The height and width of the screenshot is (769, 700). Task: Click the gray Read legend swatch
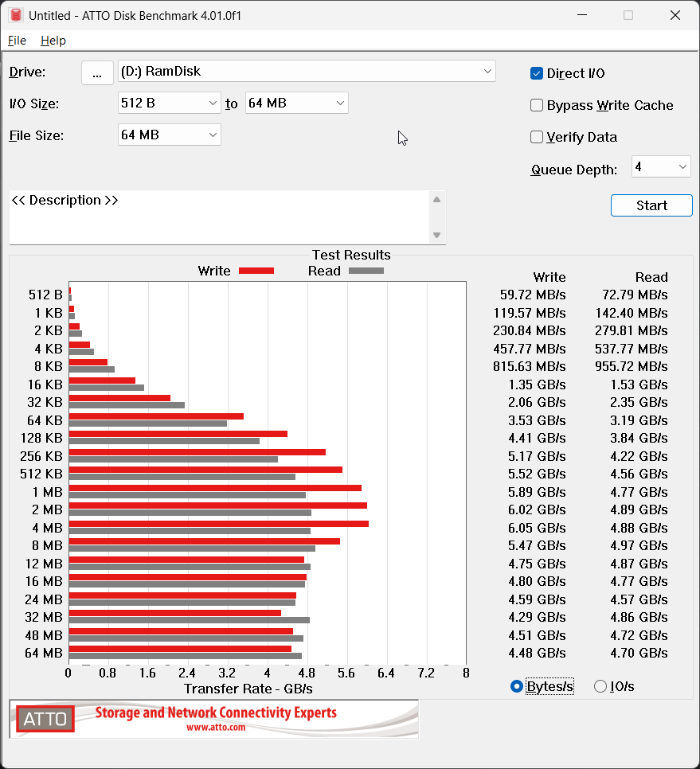point(366,271)
